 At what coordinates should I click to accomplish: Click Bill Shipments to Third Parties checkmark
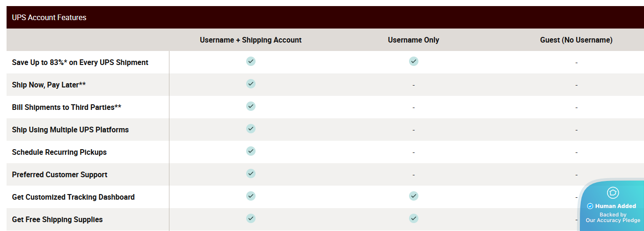pos(251,106)
